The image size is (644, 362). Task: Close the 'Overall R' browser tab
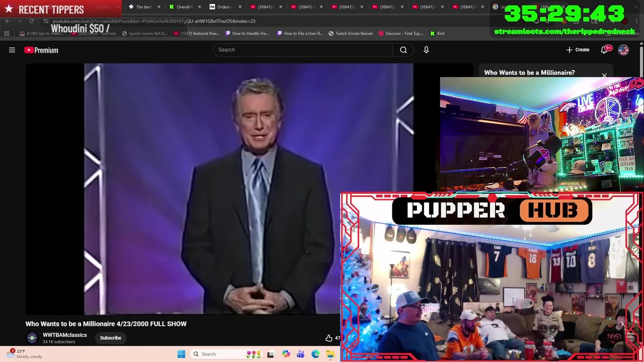pyautogui.click(x=199, y=7)
